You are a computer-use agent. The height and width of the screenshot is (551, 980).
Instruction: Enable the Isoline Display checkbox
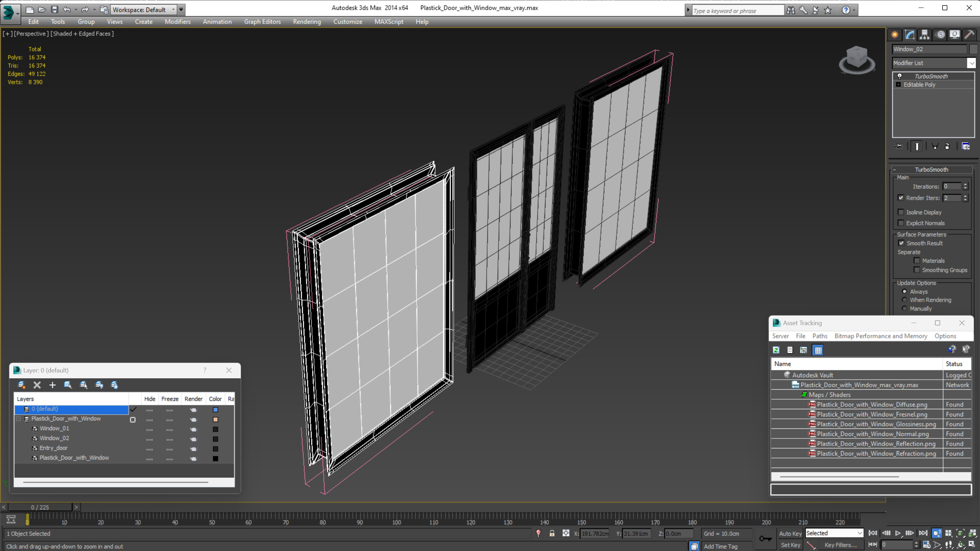pos(901,212)
